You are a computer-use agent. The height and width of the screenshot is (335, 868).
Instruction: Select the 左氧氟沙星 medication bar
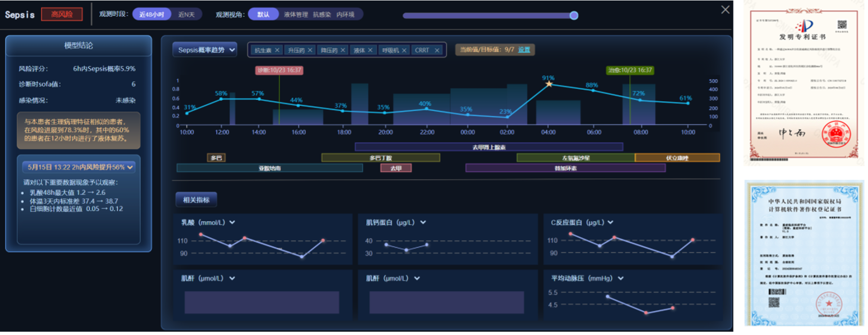point(576,158)
